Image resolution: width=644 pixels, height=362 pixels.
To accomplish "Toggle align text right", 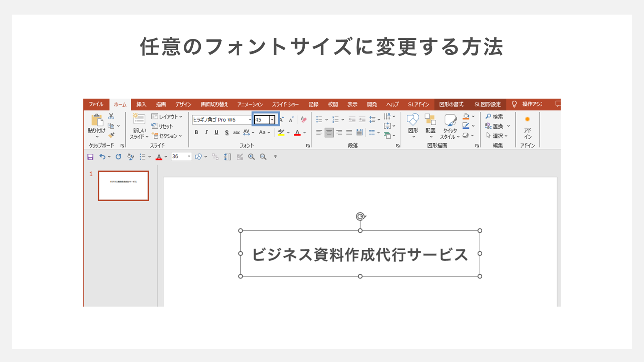I will click(339, 132).
